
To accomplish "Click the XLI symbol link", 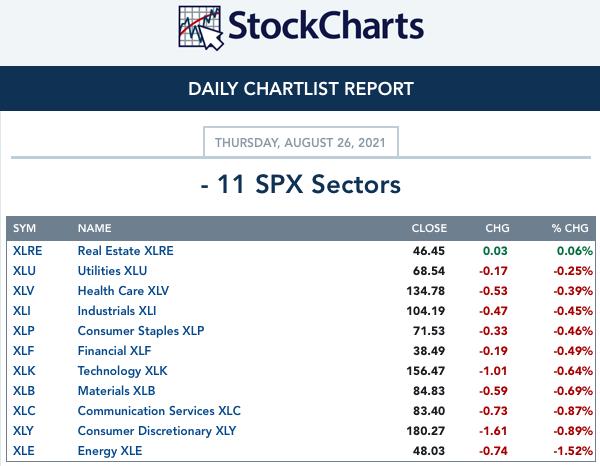I will pyautogui.click(x=22, y=310).
